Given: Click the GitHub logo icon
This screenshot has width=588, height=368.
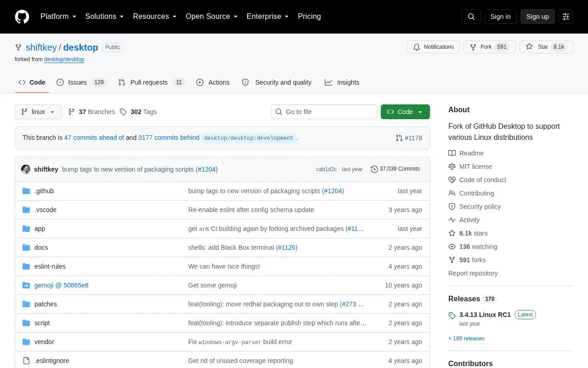Looking at the screenshot, I should (x=22, y=17).
